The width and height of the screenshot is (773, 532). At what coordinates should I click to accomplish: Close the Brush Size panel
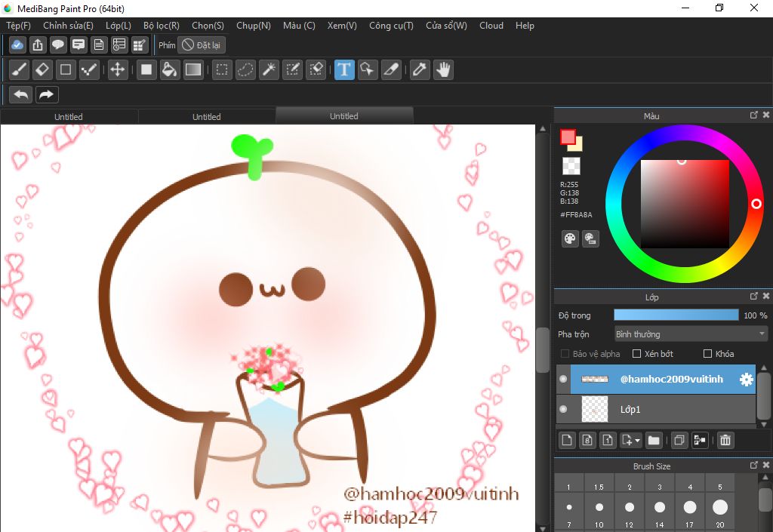coord(766,465)
